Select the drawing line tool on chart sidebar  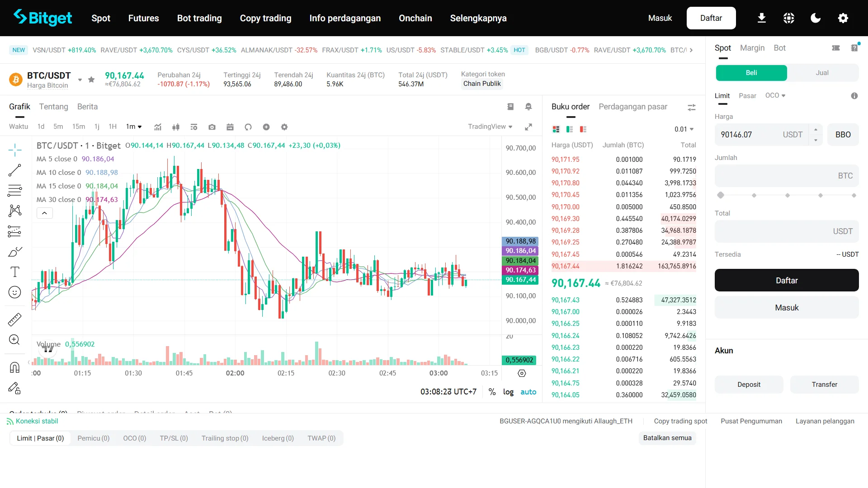coord(14,170)
